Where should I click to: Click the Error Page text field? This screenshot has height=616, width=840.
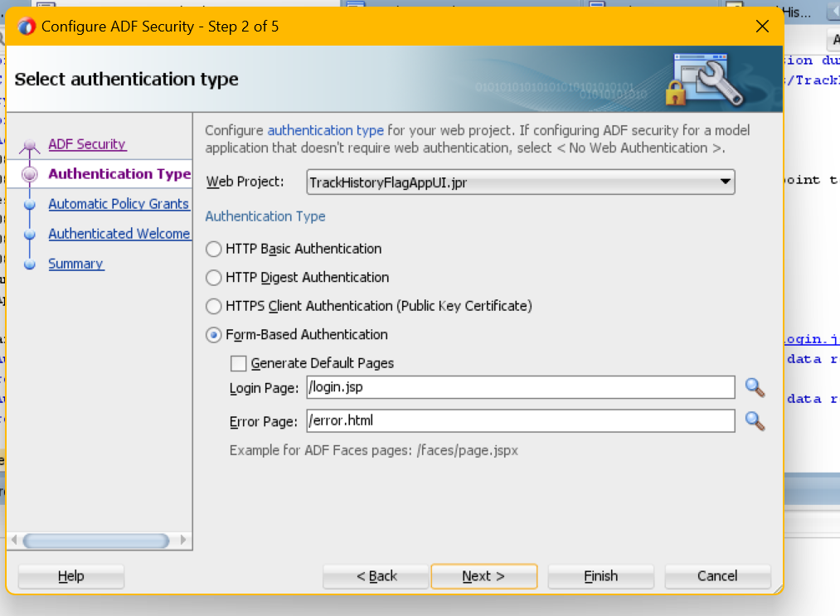pos(520,421)
